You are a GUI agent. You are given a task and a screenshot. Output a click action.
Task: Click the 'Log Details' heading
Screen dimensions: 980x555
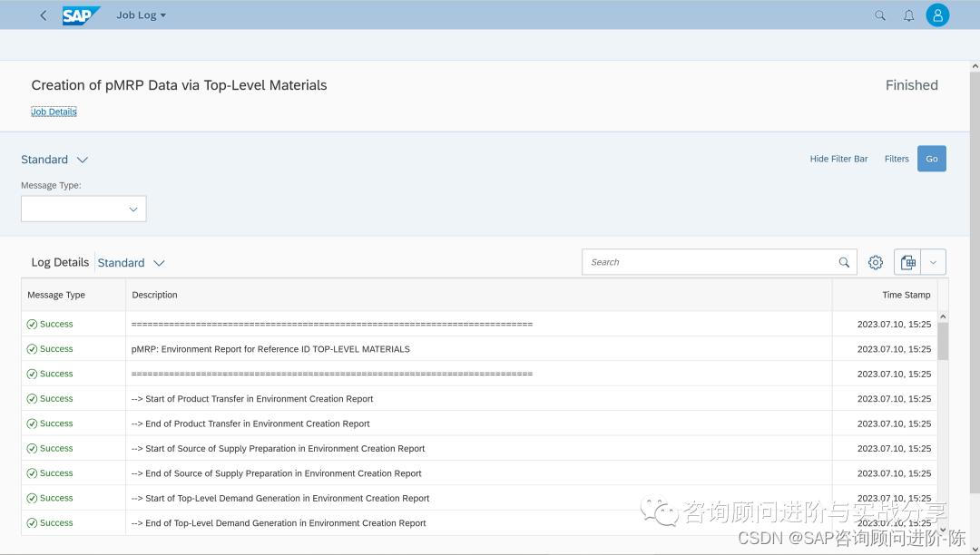coord(60,262)
